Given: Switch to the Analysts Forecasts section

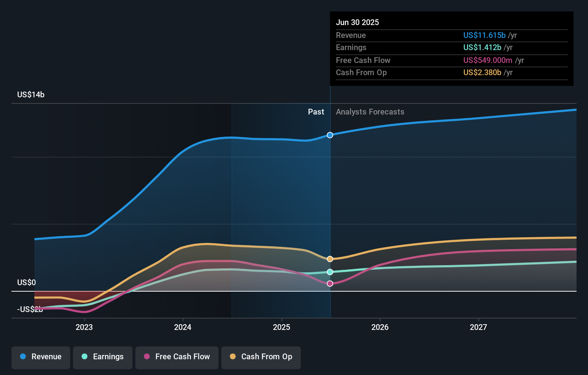Looking at the screenshot, I should pyautogui.click(x=370, y=112).
